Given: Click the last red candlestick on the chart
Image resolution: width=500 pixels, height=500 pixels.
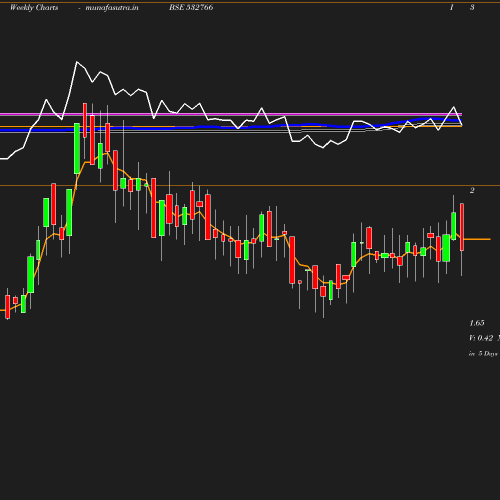Looking at the screenshot, I should tap(462, 227).
